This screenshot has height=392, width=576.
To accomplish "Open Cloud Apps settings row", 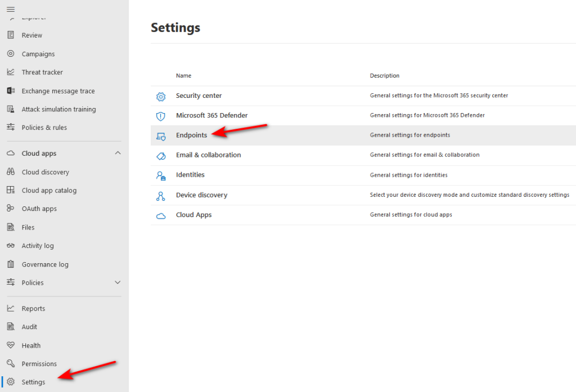I will pos(363,215).
